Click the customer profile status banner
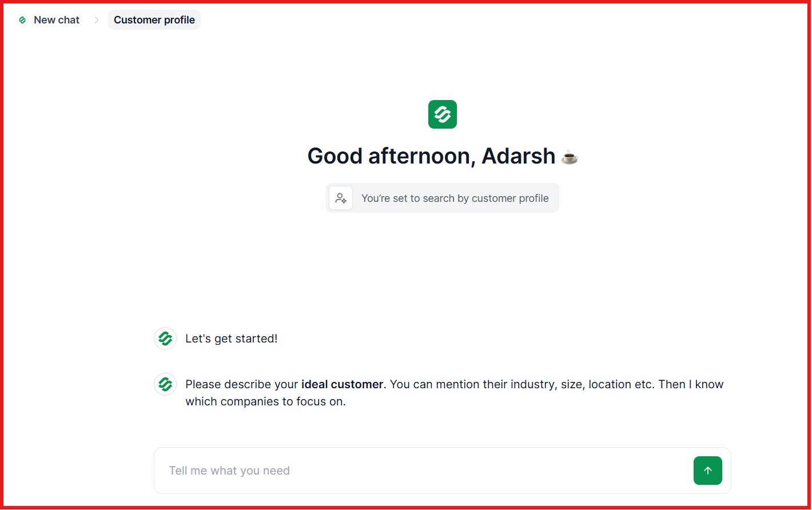812x510 pixels. pos(442,197)
